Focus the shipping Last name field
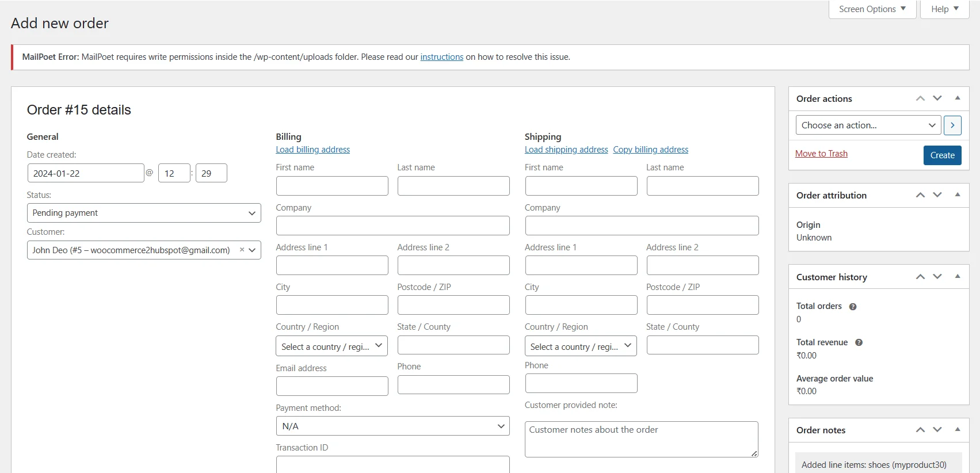 pyautogui.click(x=703, y=186)
